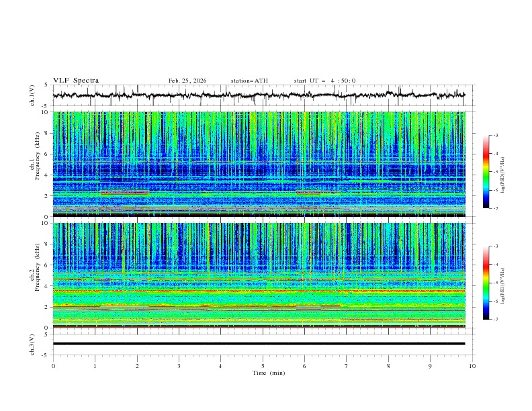Click the lower color bar "-7" tick value
Viewport: 532px width, 411px height.
coord(496,320)
